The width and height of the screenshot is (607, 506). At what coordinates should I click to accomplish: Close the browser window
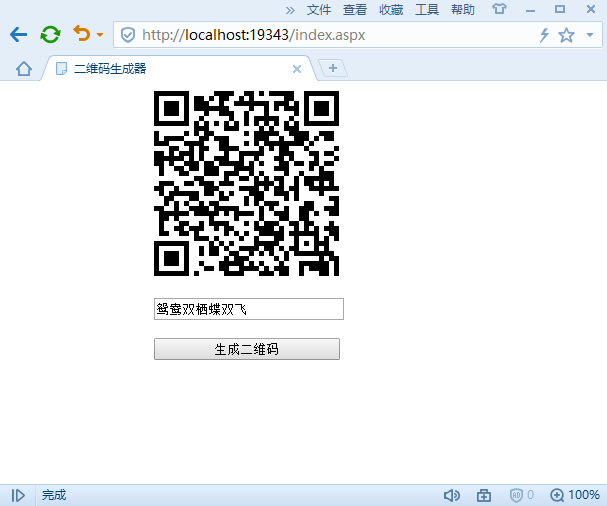[x=591, y=9]
